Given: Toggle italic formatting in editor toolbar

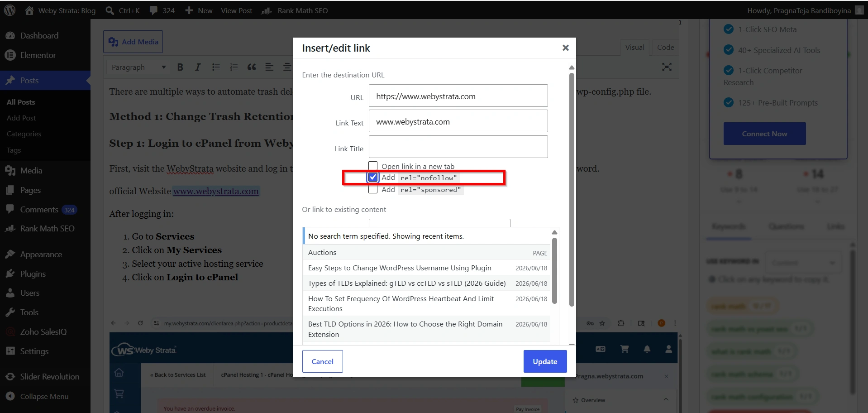Looking at the screenshot, I should tap(198, 67).
